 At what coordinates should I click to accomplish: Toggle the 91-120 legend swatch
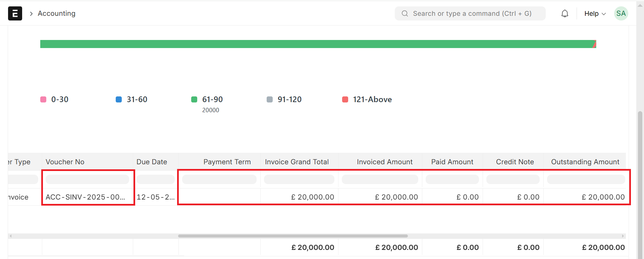click(270, 99)
